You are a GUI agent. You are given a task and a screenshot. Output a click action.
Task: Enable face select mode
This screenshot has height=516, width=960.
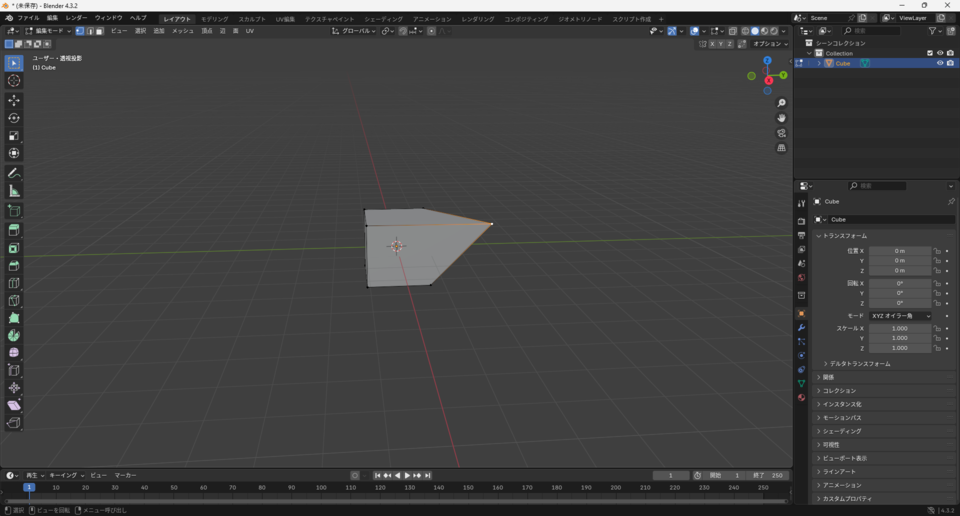[x=99, y=31]
